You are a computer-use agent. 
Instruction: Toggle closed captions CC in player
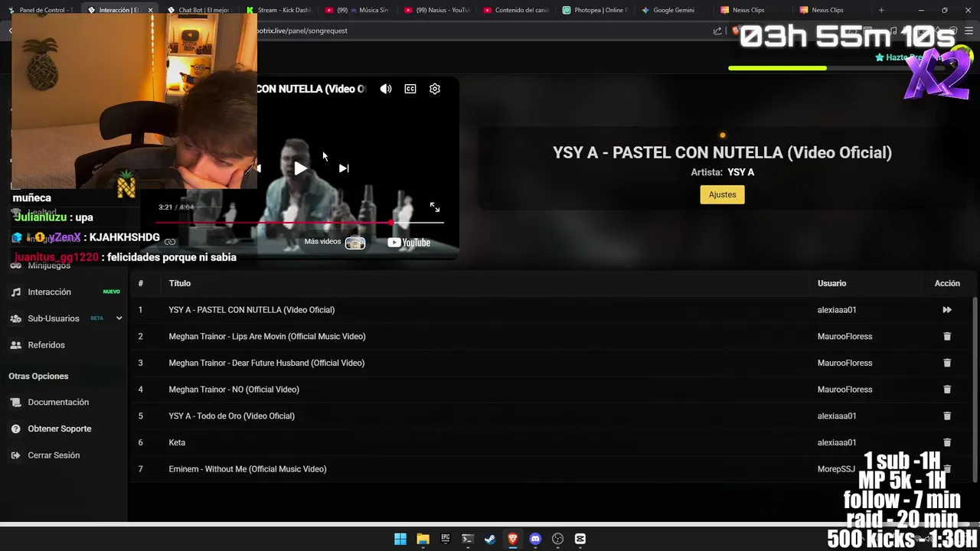410,89
